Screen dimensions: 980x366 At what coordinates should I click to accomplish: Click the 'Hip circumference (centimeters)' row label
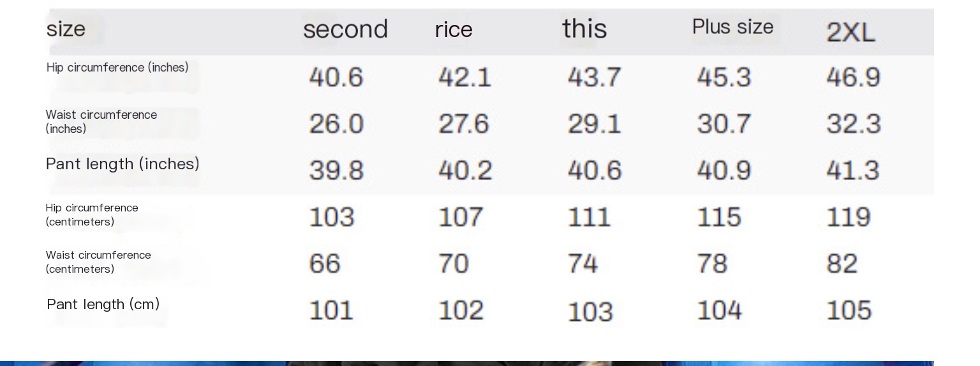pos(92,215)
